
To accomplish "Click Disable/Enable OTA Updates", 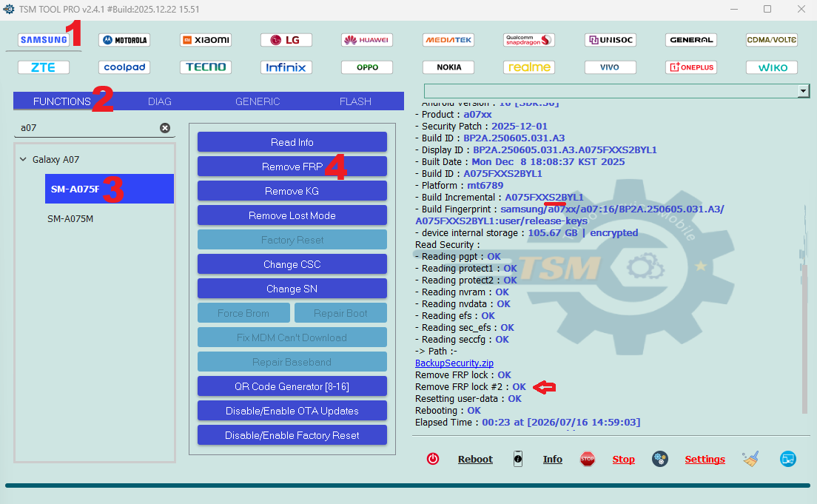I will (x=292, y=411).
